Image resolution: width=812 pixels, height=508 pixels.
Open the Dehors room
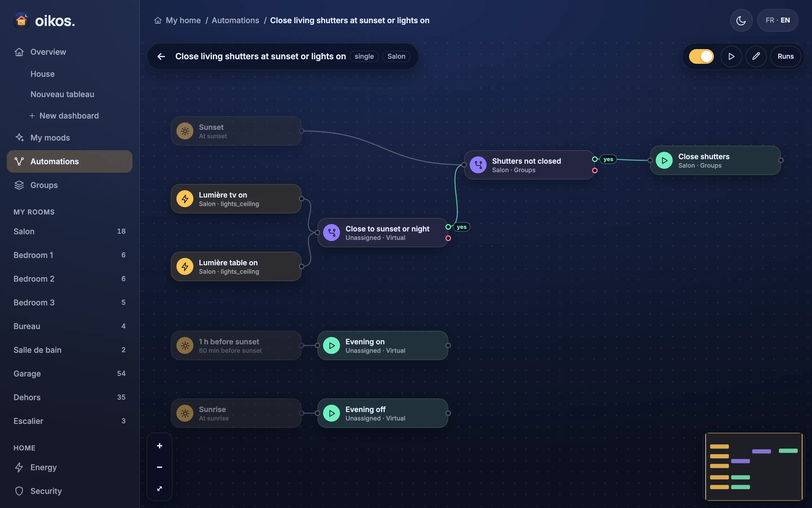(69, 397)
